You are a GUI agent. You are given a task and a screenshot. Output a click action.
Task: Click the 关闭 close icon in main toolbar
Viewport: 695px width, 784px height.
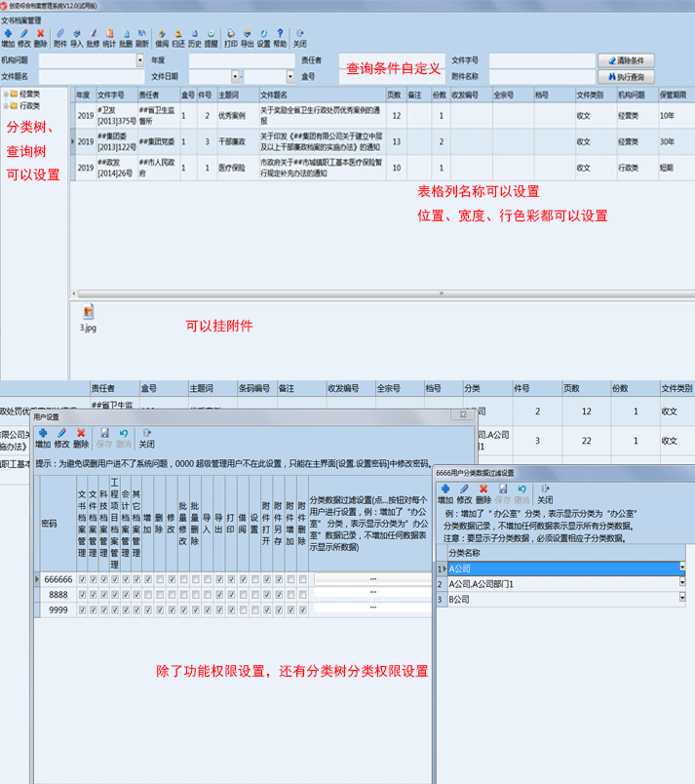coord(300,33)
